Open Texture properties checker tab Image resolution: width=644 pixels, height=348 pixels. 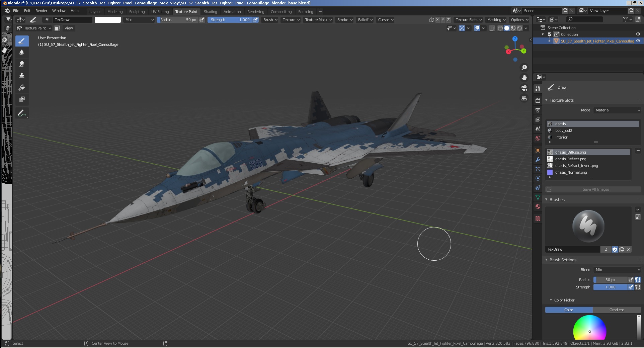pos(538,219)
